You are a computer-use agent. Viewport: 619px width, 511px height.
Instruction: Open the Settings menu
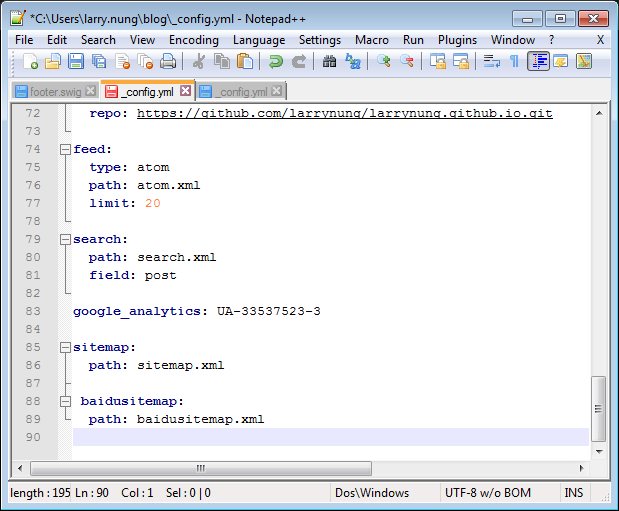(320, 40)
